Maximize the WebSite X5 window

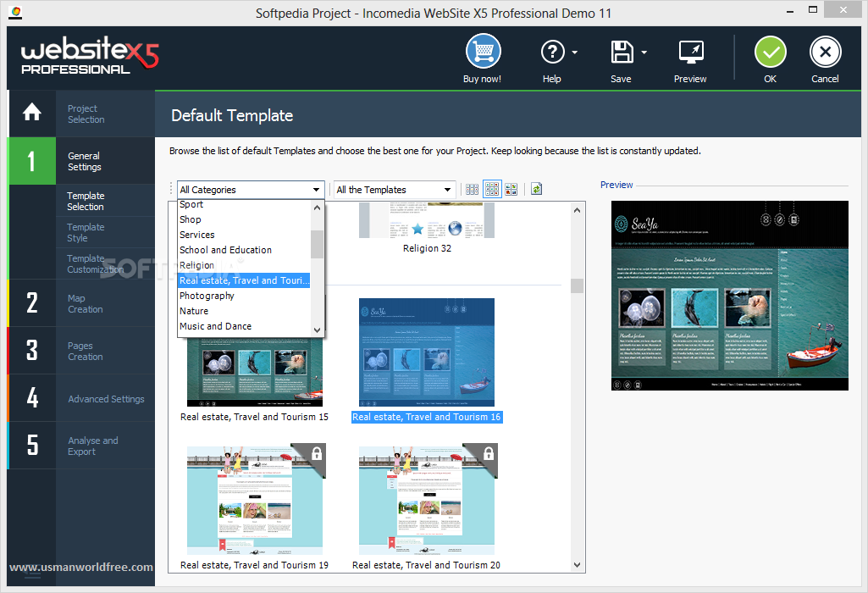point(813,10)
